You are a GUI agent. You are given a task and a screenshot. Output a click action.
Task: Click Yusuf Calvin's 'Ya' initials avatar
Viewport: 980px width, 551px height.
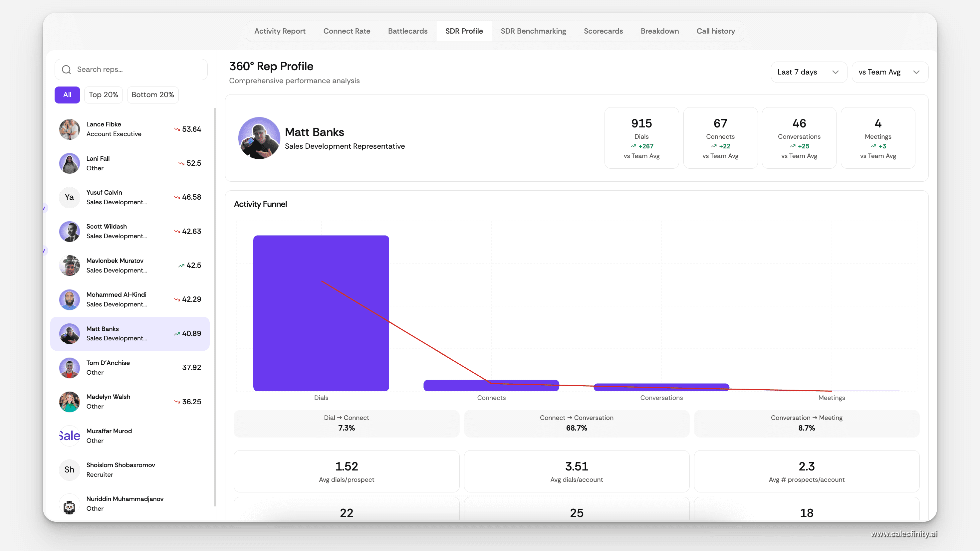tap(69, 197)
